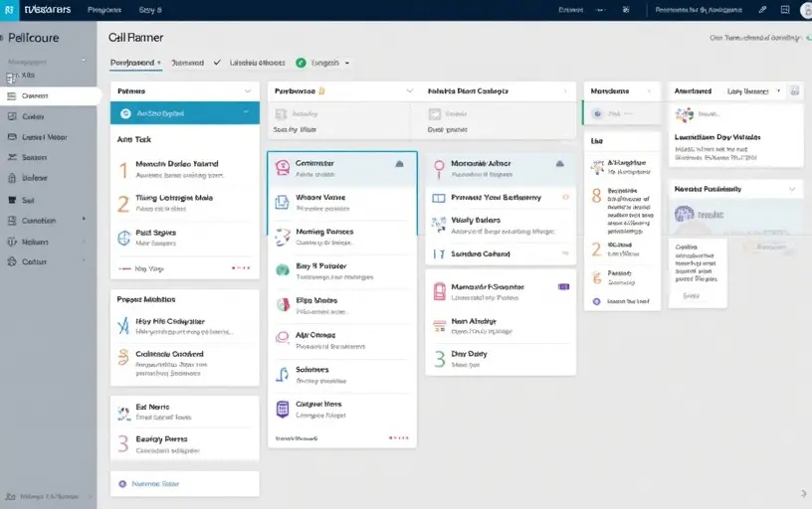Click the 'Daaeet' link in top bar

[x=570, y=10]
